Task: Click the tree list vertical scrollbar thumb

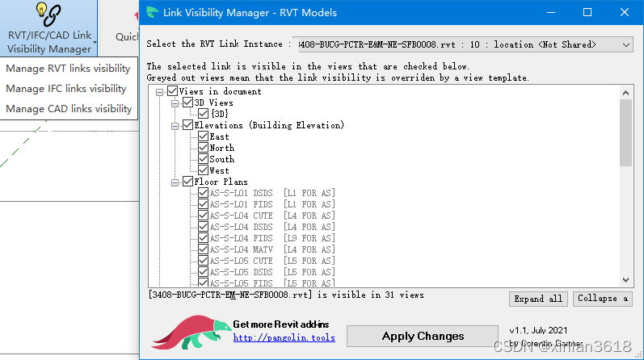Action: (625, 132)
